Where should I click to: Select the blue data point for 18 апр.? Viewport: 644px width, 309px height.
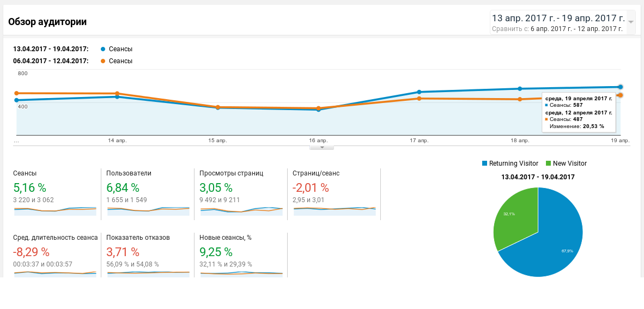[x=520, y=89]
